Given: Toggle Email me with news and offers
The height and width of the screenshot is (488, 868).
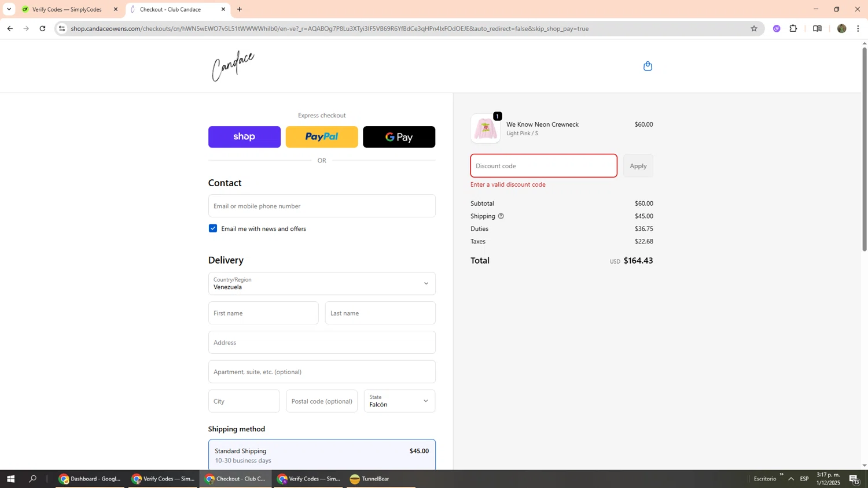Looking at the screenshot, I should (x=213, y=228).
